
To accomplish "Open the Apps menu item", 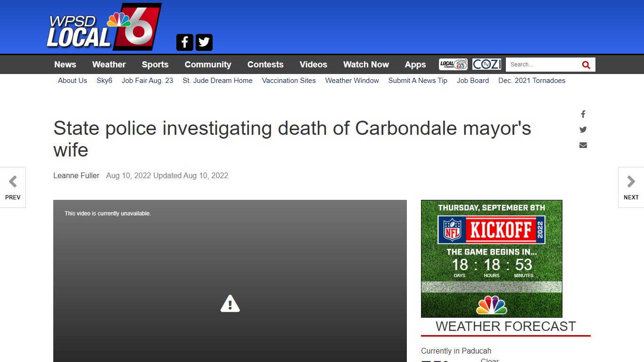I will coord(415,65).
